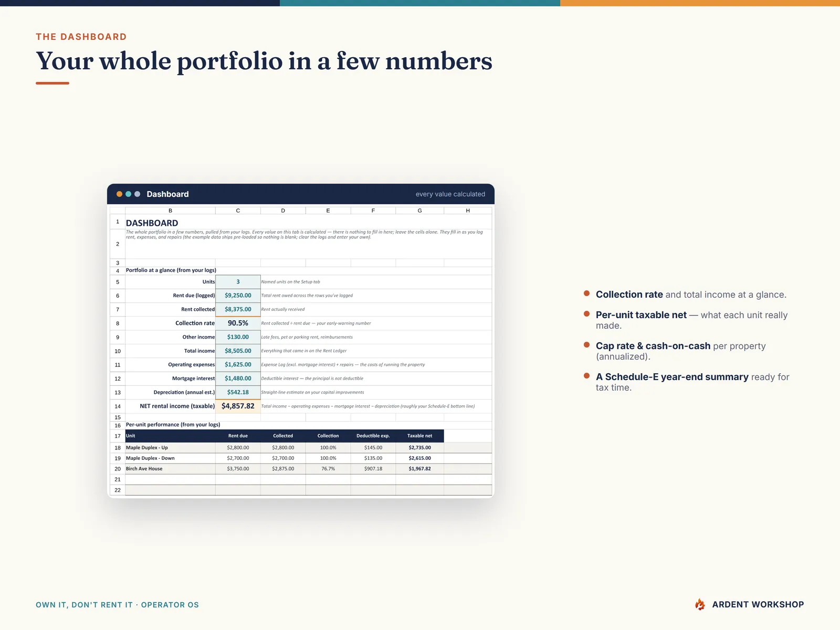Viewport: 840px width, 630px height.
Task: Click the Depreciation value $542.18
Action: point(238,392)
